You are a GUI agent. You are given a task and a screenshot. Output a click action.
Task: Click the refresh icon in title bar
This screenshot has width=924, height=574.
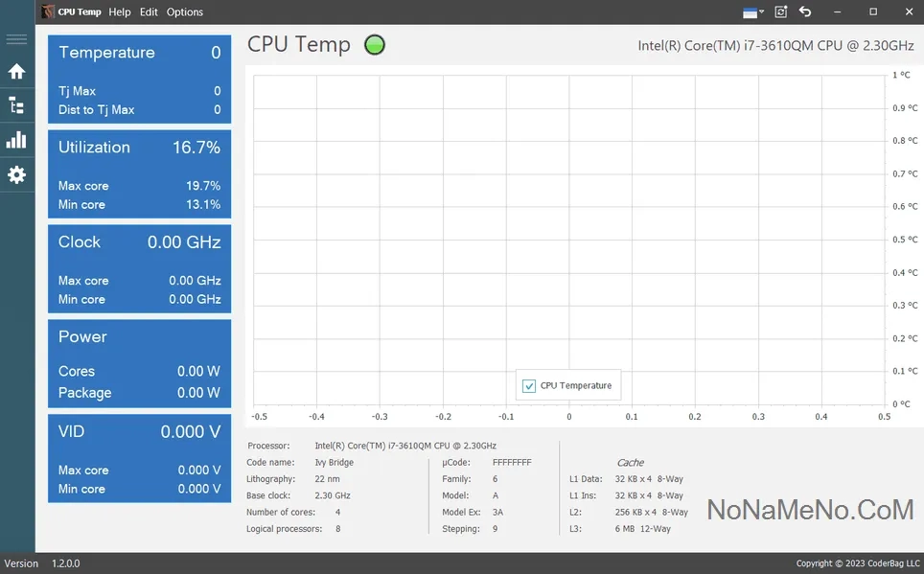click(x=780, y=12)
